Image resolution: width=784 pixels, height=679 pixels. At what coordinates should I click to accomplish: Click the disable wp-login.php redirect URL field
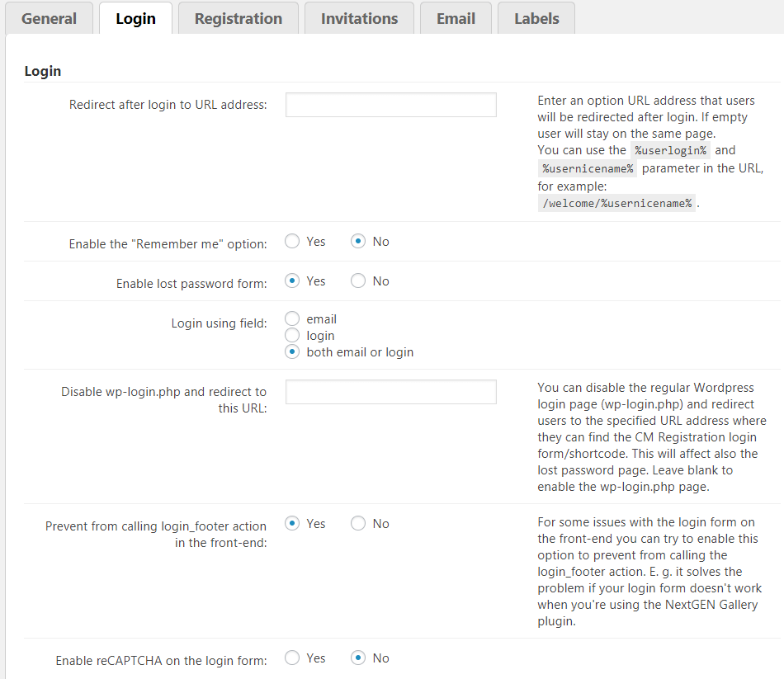390,392
